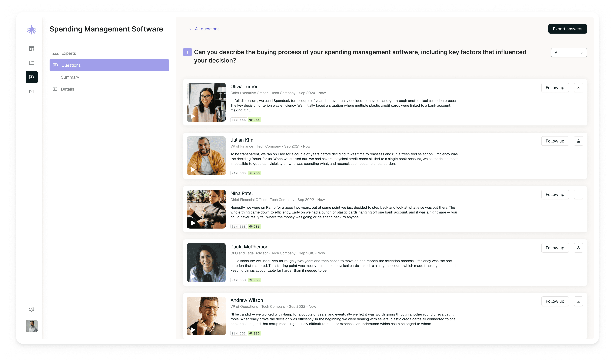Follow up with Paula McPherson
This screenshot has width=615, height=364.
(x=555, y=248)
